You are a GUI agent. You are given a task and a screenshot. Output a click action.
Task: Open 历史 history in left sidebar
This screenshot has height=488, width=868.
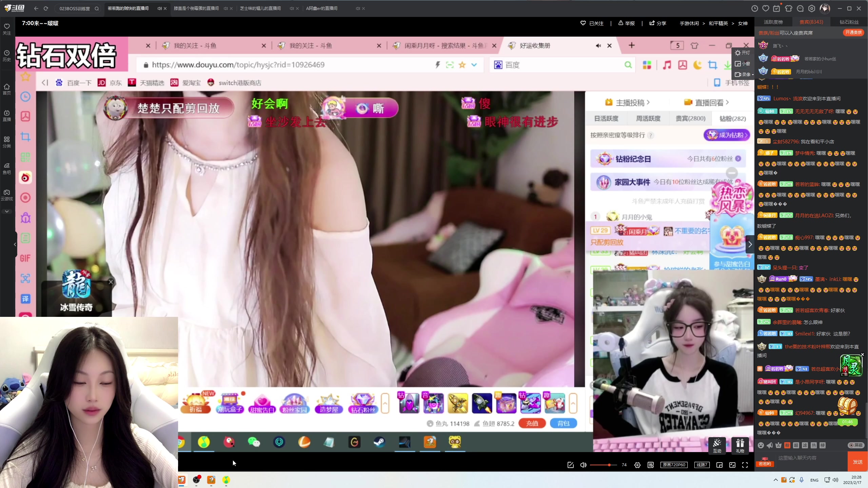pyautogui.click(x=7, y=56)
